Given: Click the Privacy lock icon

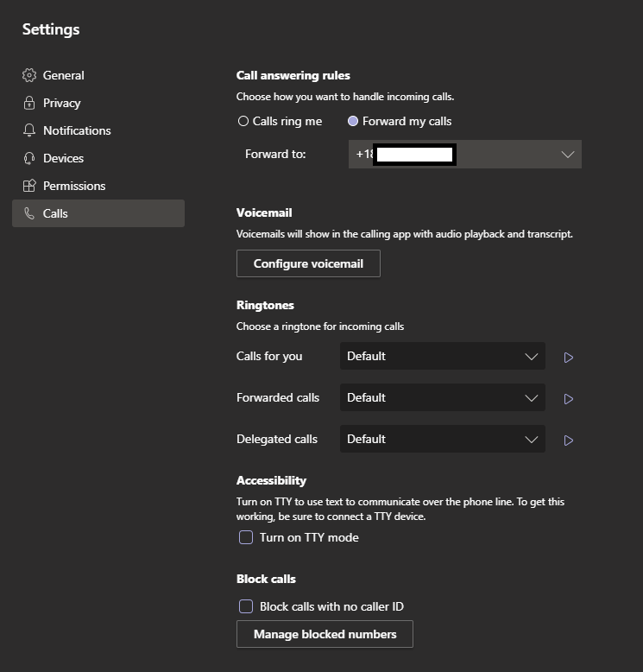Looking at the screenshot, I should tap(29, 103).
